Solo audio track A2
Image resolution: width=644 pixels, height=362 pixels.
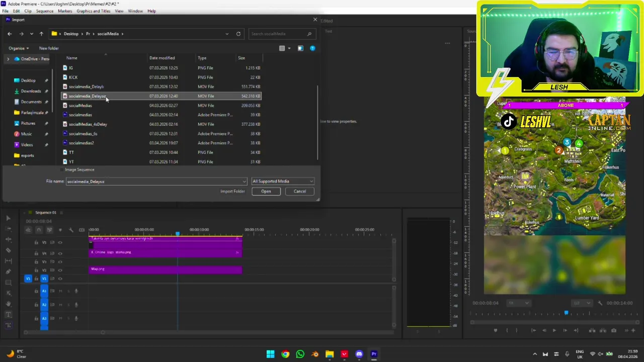[x=68, y=304]
